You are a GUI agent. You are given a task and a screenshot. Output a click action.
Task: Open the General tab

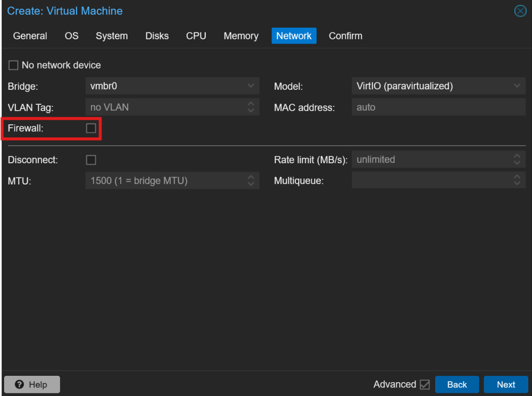point(30,36)
